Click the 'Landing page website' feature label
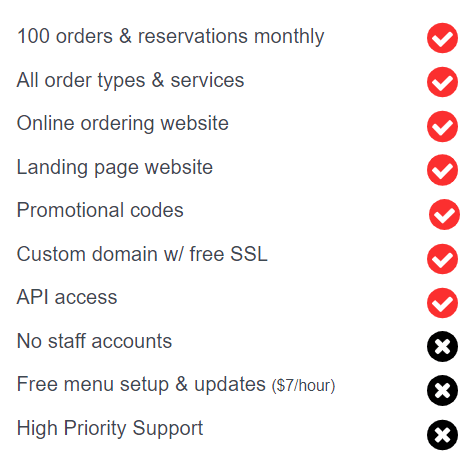Viewport: 473px width, 461px height. (x=115, y=167)
